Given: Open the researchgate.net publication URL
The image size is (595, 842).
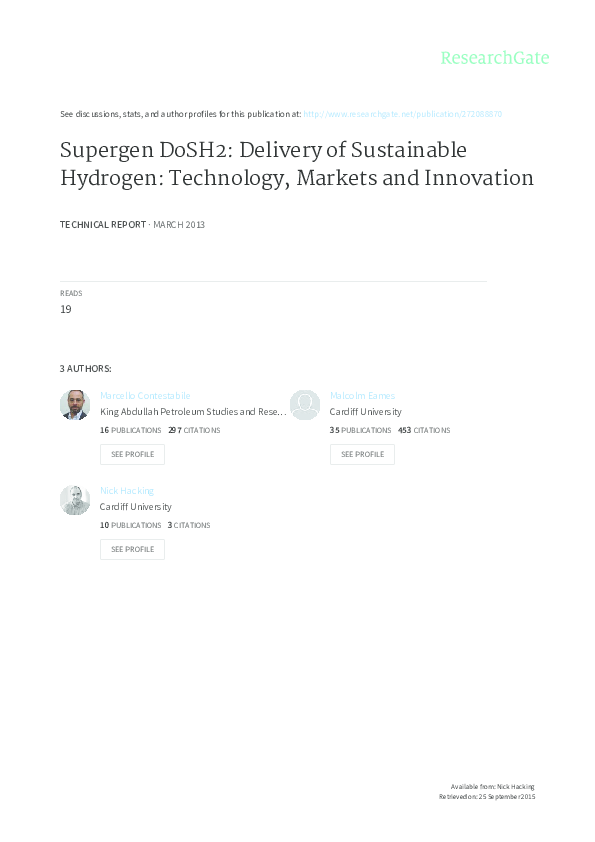Looking at the screenshot, I should pyautogui.click(x=402, y=114).
